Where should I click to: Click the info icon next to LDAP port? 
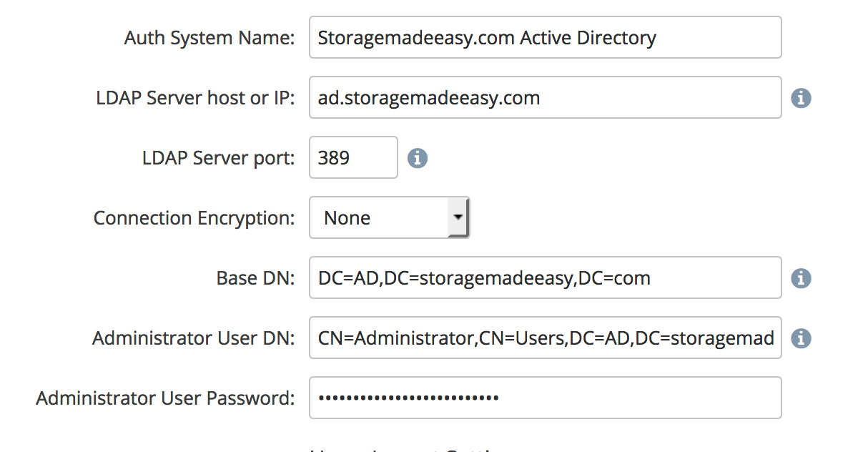(x=418, y=158)
